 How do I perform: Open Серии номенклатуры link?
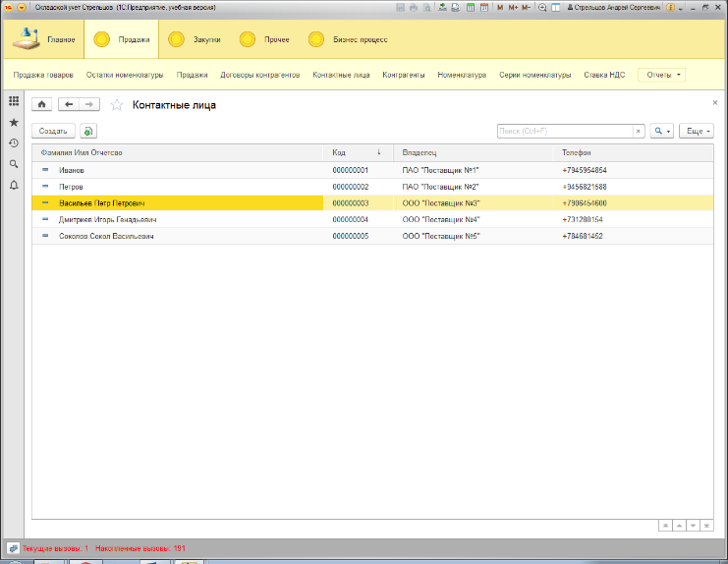tap(534, 75)
